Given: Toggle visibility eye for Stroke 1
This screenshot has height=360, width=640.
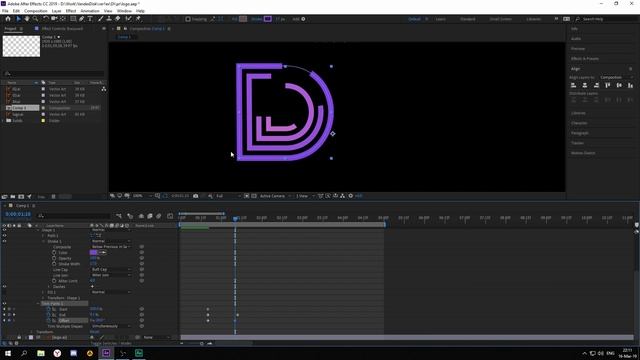Looking at the screenshot, I should 4,241.
